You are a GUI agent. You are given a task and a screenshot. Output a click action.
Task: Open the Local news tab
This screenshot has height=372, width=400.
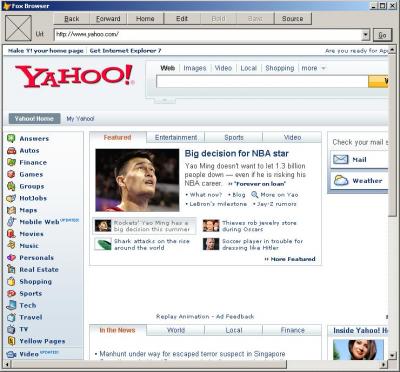click(234, 330)
